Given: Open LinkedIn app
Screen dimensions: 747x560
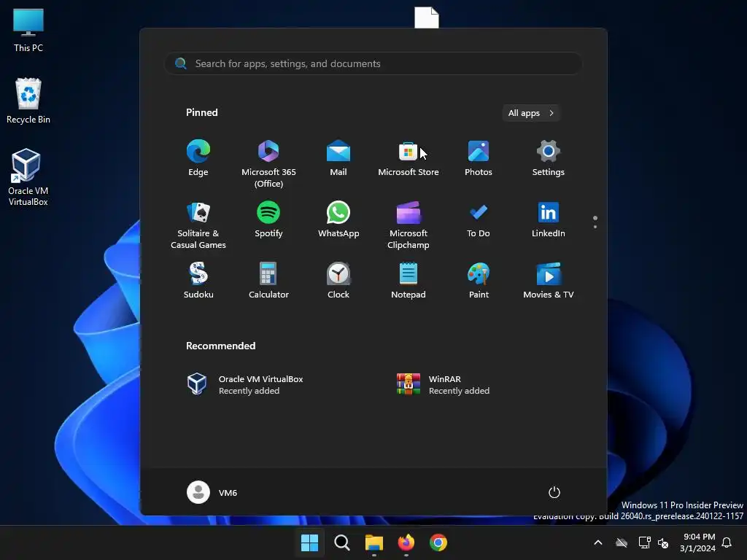Looking at the screenshot, I should pos(549,219).
